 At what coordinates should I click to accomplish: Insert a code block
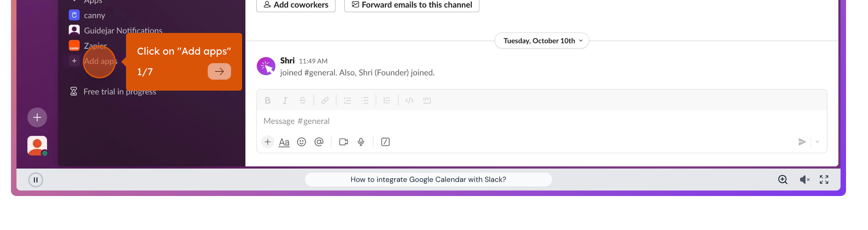427,101
